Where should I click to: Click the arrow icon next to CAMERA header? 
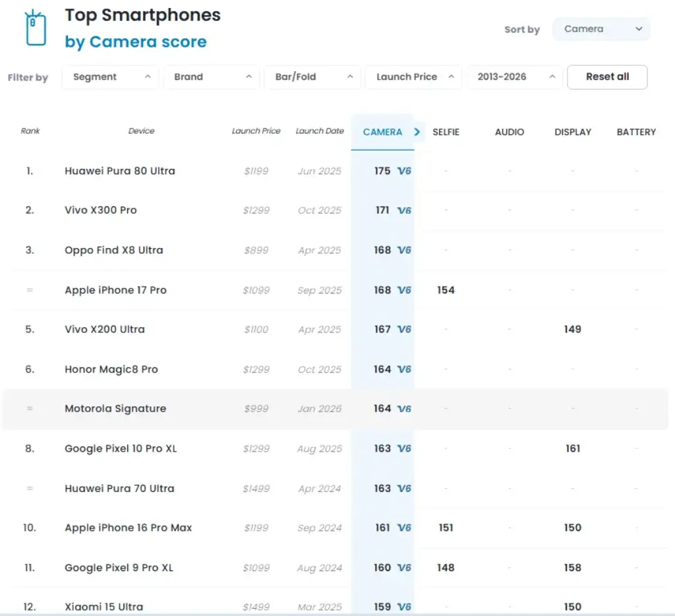point(417,132)
